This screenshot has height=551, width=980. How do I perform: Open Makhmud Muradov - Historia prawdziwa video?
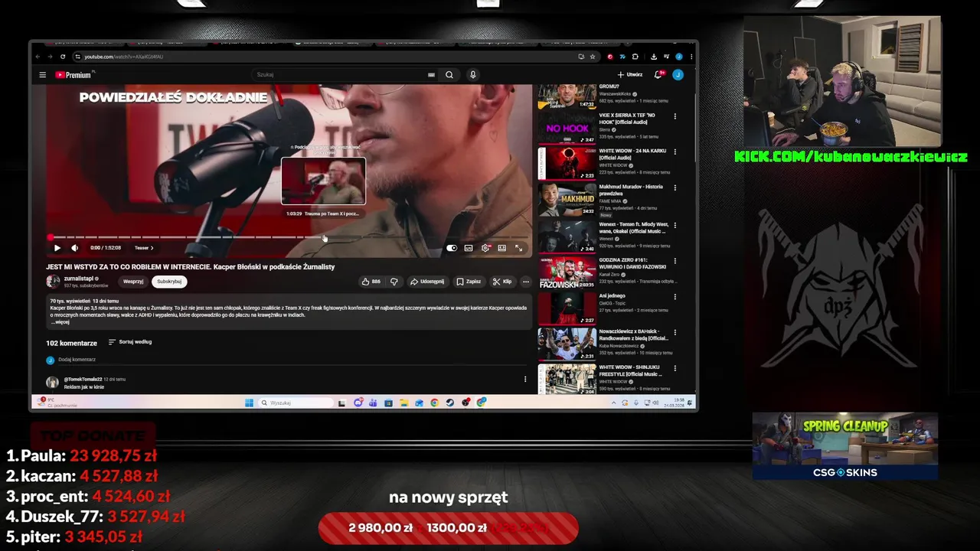567,200
